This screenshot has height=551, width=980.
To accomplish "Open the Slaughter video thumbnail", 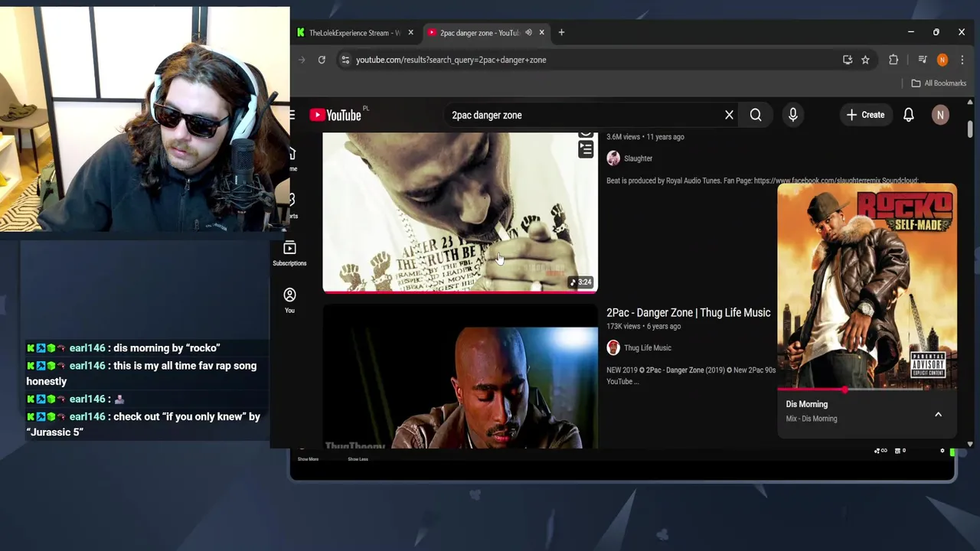I will pos(460,212).
